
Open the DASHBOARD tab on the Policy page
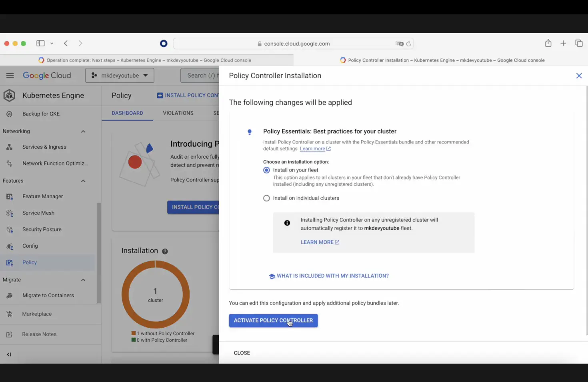coord(127,113)
